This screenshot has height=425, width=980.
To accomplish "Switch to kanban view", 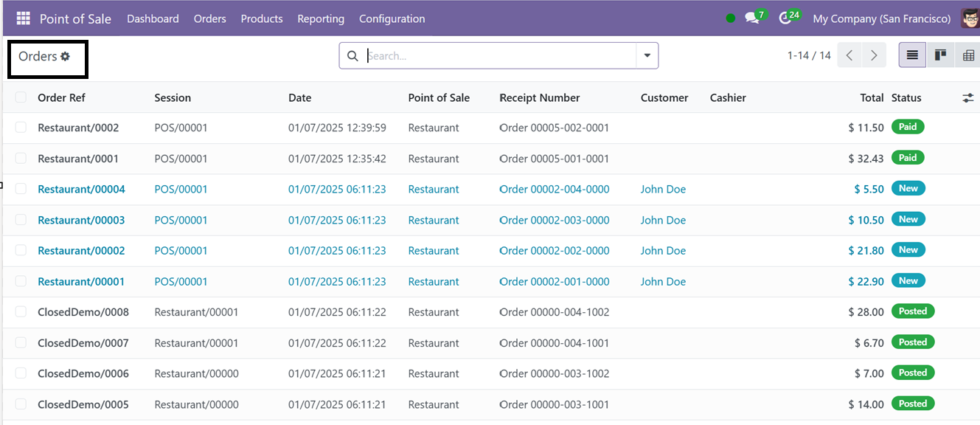I will [940, 55].
